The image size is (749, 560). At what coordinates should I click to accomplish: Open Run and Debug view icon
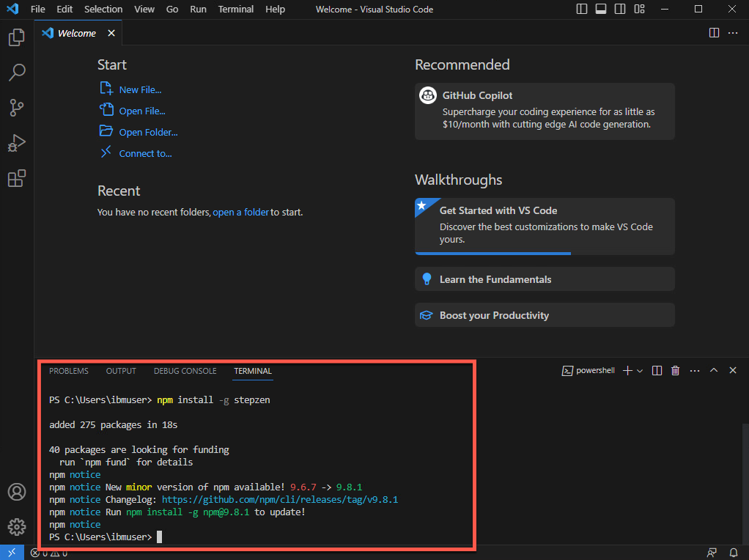point(16,143)
